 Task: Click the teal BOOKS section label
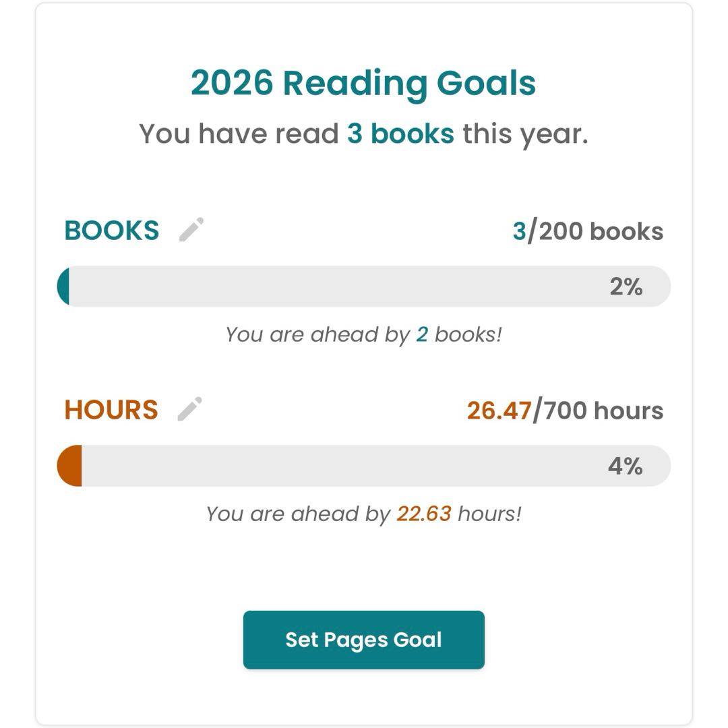(x=112, y=231)
